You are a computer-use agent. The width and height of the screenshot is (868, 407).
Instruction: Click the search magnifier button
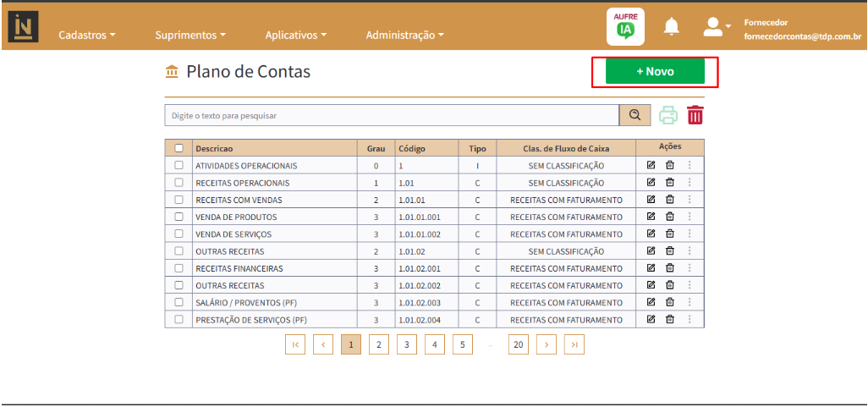pos(635,115)
